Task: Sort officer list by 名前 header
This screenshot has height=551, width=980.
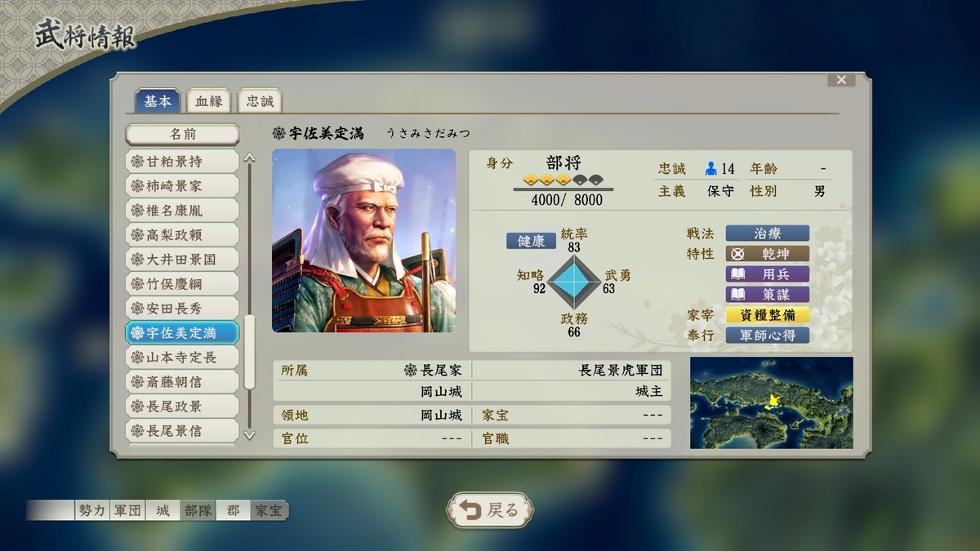Action: coord(182,134)
